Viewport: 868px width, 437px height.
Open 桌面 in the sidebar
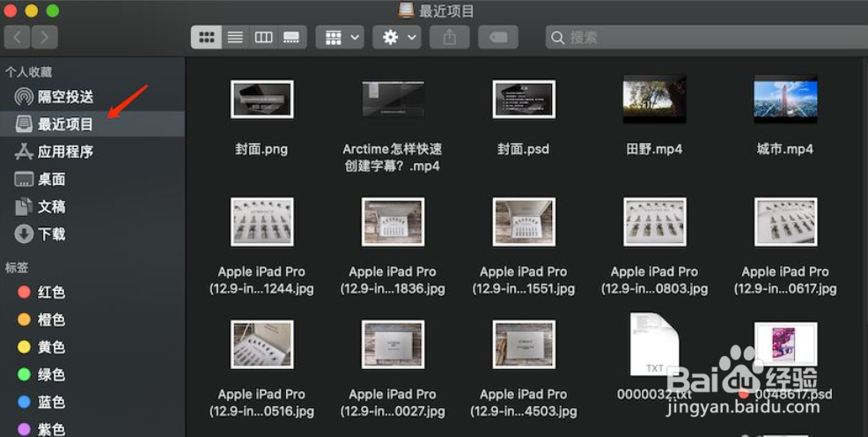point(92,180)
